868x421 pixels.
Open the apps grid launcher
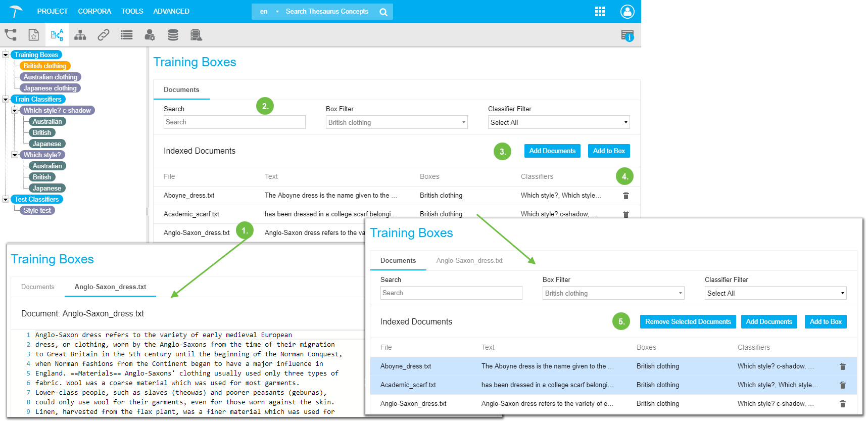600,12
